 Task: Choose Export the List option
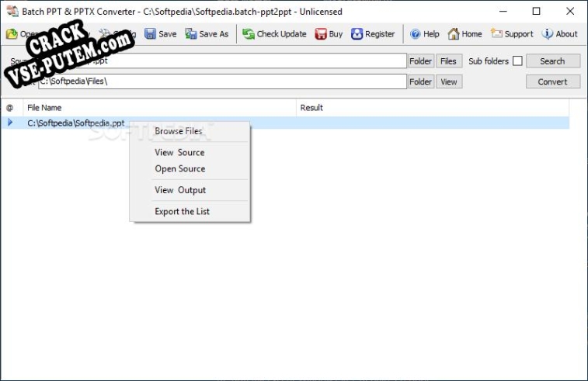(x=182, y=211)
